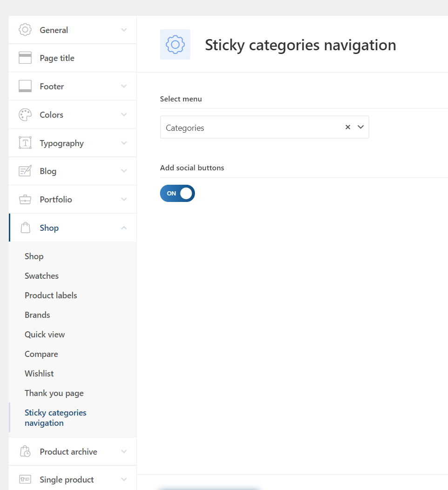This screenshot has width=448, height=490.
Task: Go to Product labels settings
Action: (51, 295)
